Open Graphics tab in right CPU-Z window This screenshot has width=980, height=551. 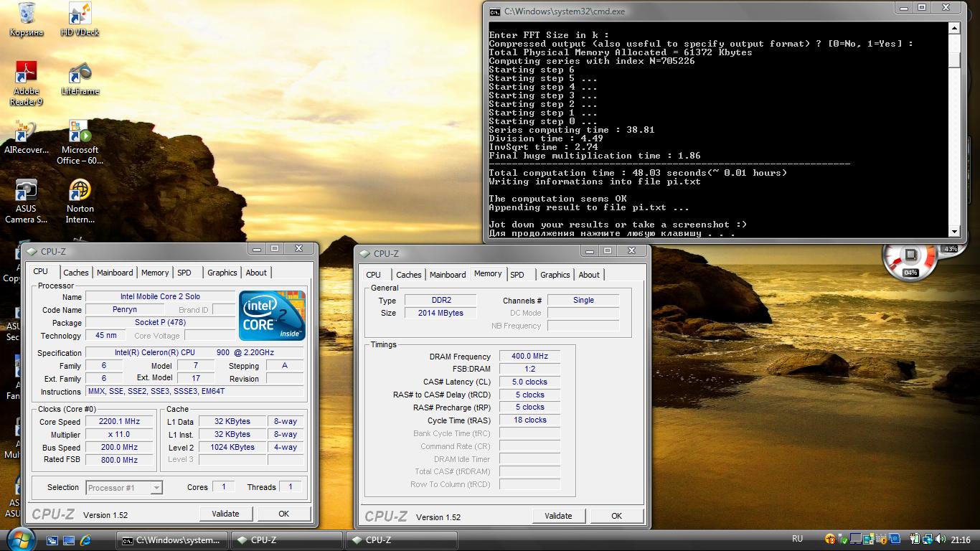(x=555, y=275)
